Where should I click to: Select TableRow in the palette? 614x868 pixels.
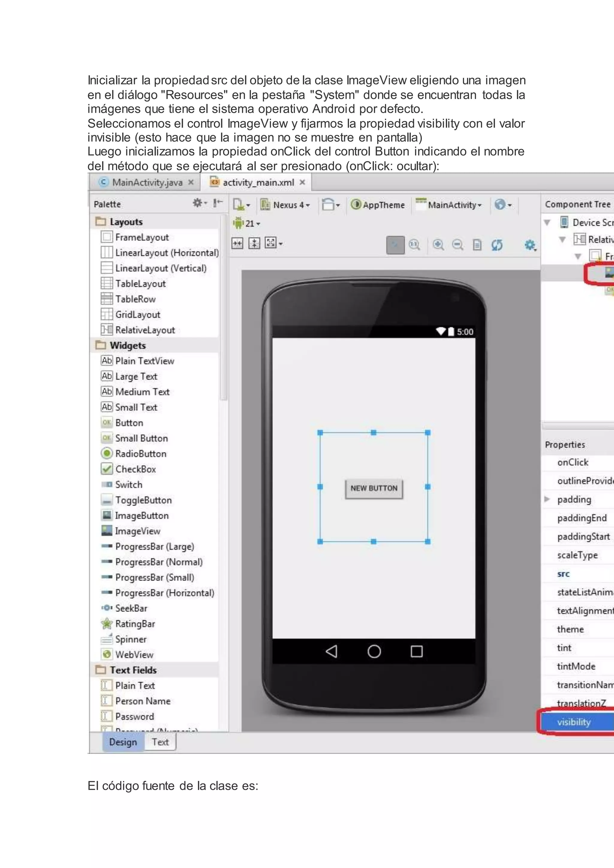[x=129, y=299]
